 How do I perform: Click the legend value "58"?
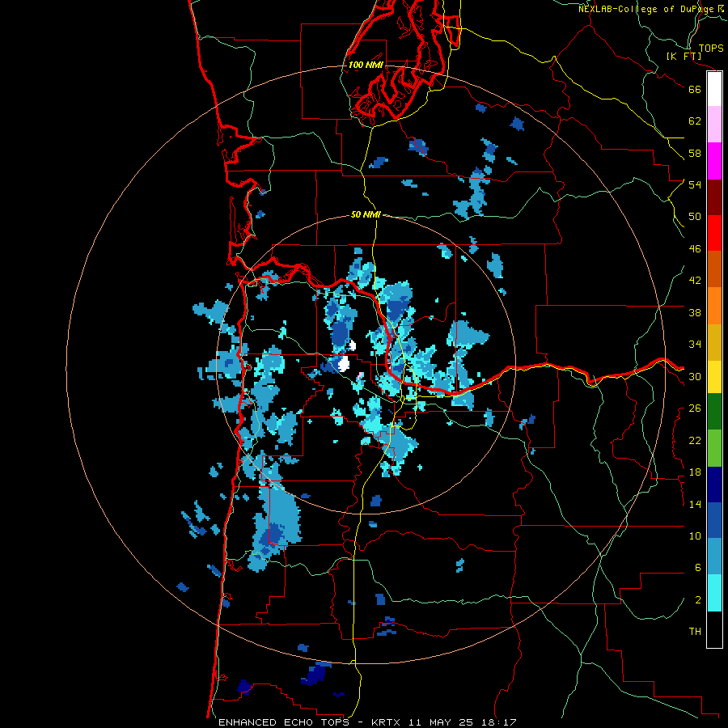[x=695, y=153]
